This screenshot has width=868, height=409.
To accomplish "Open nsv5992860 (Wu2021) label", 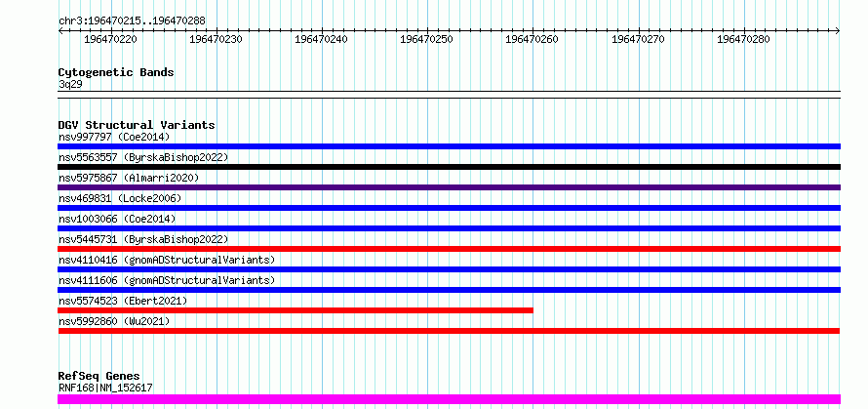I will pyautogui.click(x=114, y=321).
